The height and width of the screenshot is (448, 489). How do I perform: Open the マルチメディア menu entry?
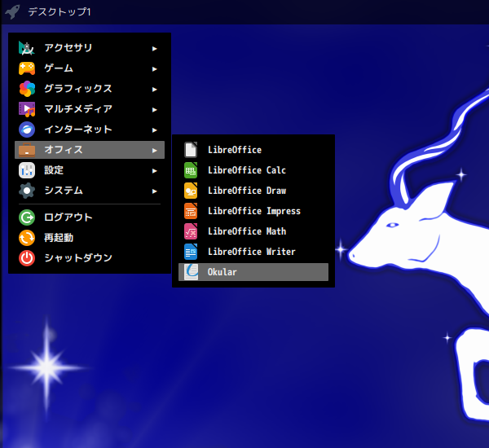(x=90, y=109)
